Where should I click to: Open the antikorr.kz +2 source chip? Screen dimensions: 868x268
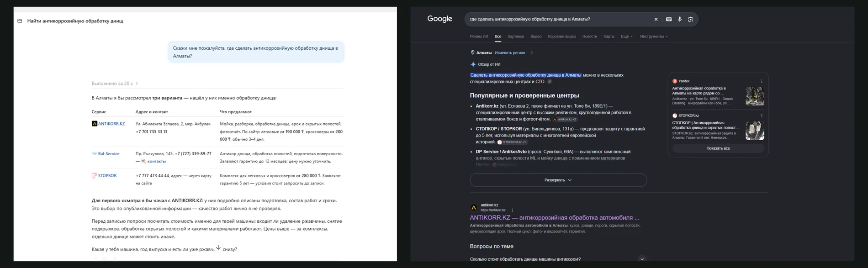coord(565,119)
